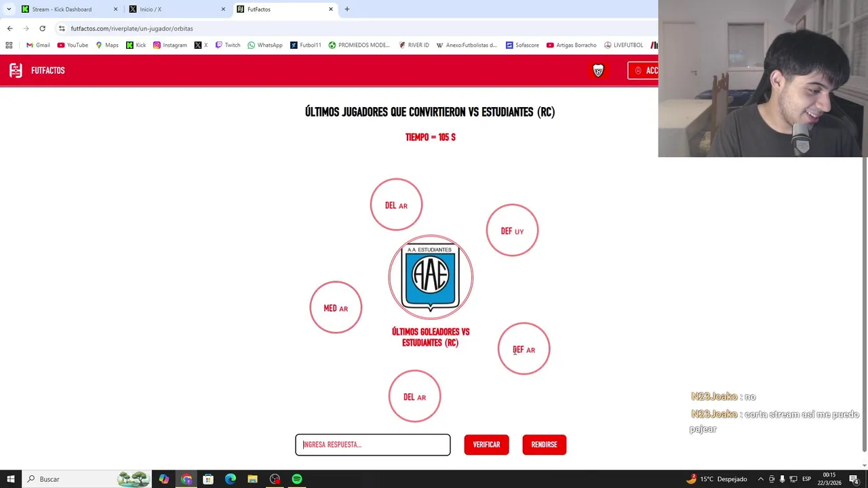Click the Últimos goleadores vs Estudiantes label
Screen dimensions: 868x488
click(431, 337)
